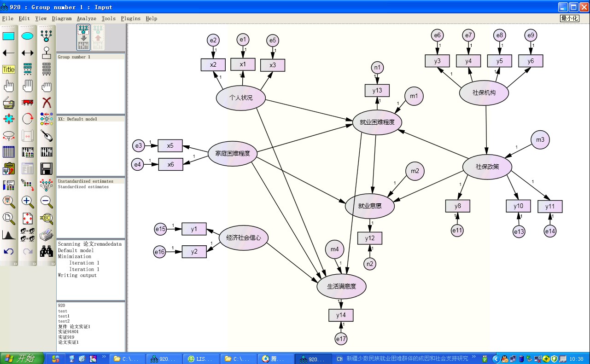Open the object properties icon
Screen dimensions: 590x364
(x=9, y=185)
